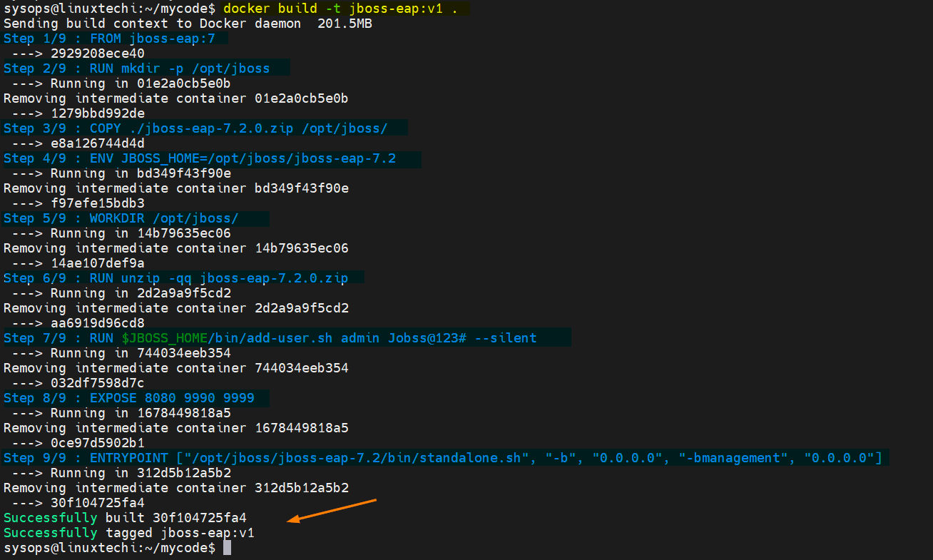
Task: Select the JBOSS_HOME environment variable text
Action: (x=160, y=158)
